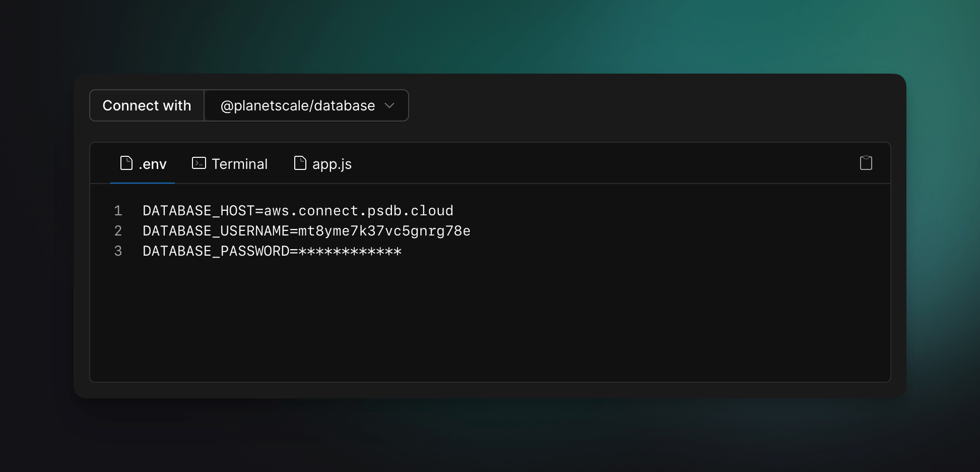Click line number 3 in the gutter

[x=118, y=251]
